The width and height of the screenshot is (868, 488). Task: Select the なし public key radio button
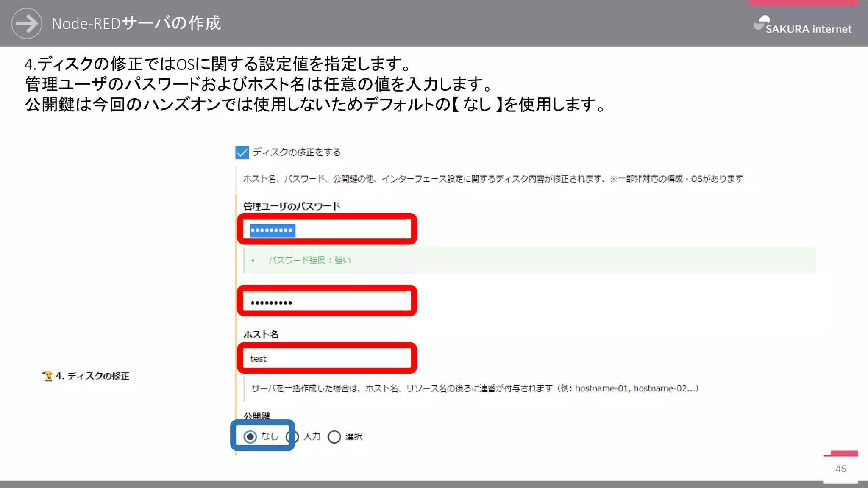(250, 436)
